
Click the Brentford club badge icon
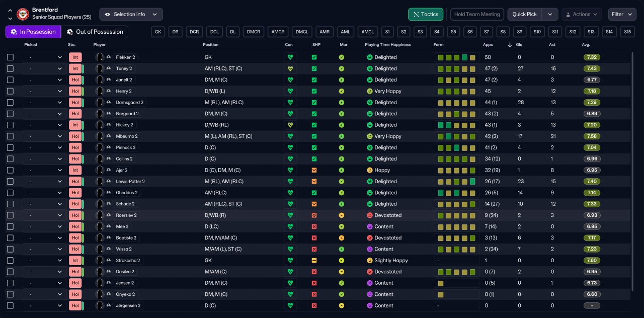point(23,14)
